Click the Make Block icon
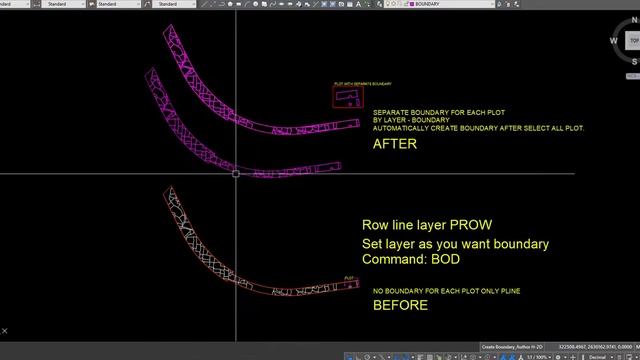Viewport: 640px width, 360px height. point(307,4)
